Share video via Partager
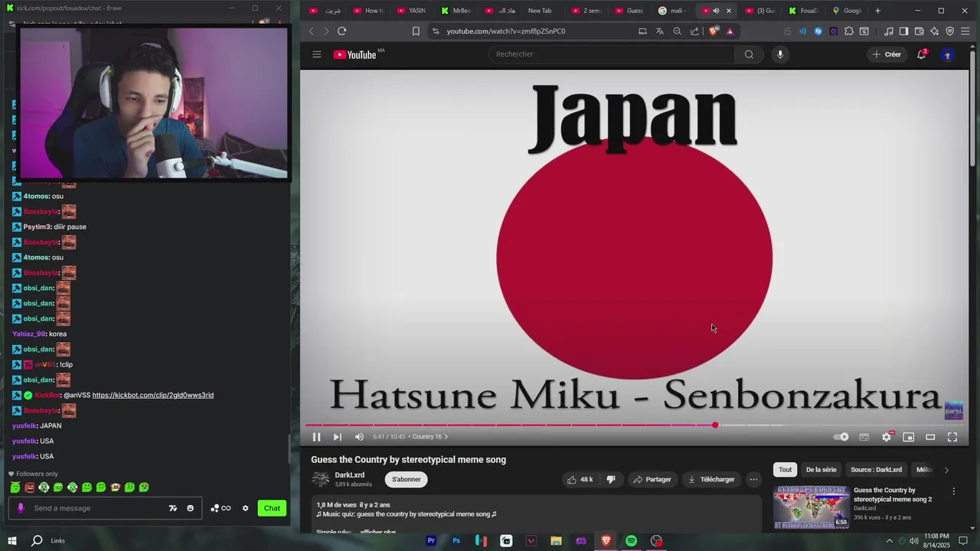This screenshot has height=551, width=980. pos(652,480)
